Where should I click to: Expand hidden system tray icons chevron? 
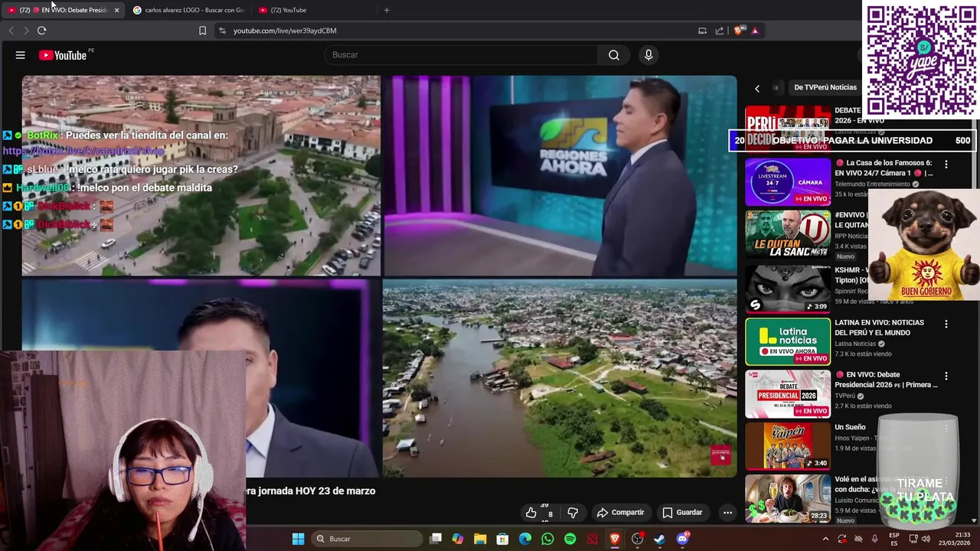(x=825, y=539)
